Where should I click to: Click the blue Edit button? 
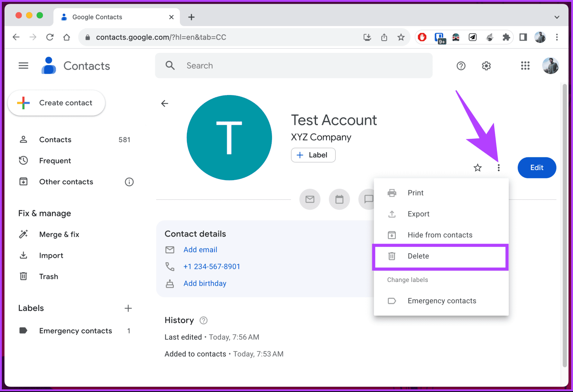coord(536,168)
